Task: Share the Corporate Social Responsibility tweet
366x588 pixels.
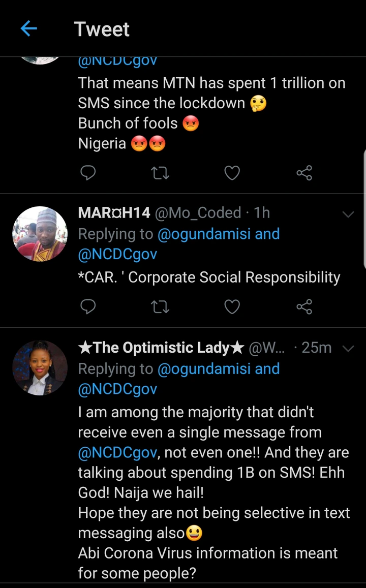Action: (304, 306)
